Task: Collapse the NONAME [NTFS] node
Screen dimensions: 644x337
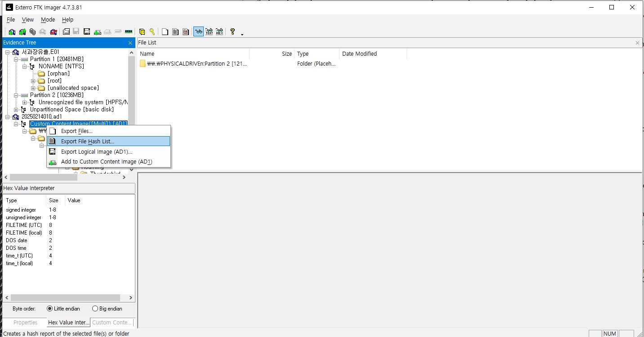Action: tap(25, 67)
